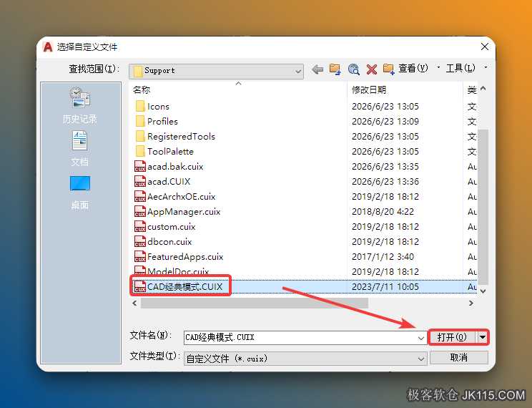Open the arrow menu beside 打开(O) button
The image size is (532, 408).
coord(483,337)
